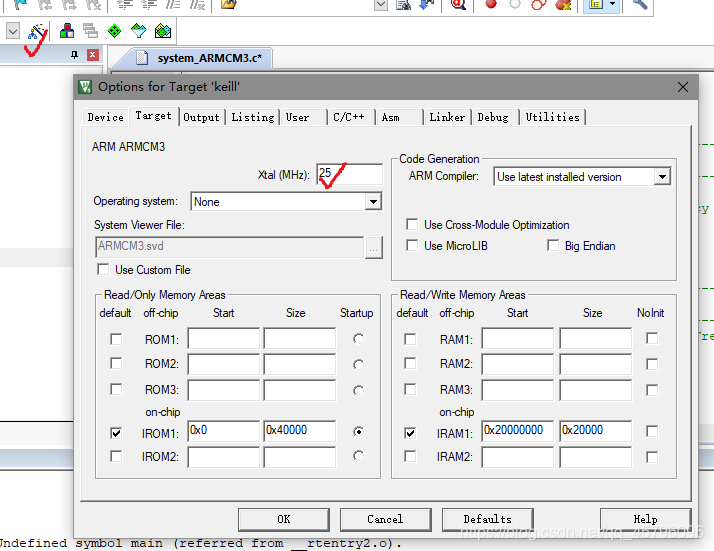Open the C/C++ tab
Viewport: 714px width, 551px height.
349,117
